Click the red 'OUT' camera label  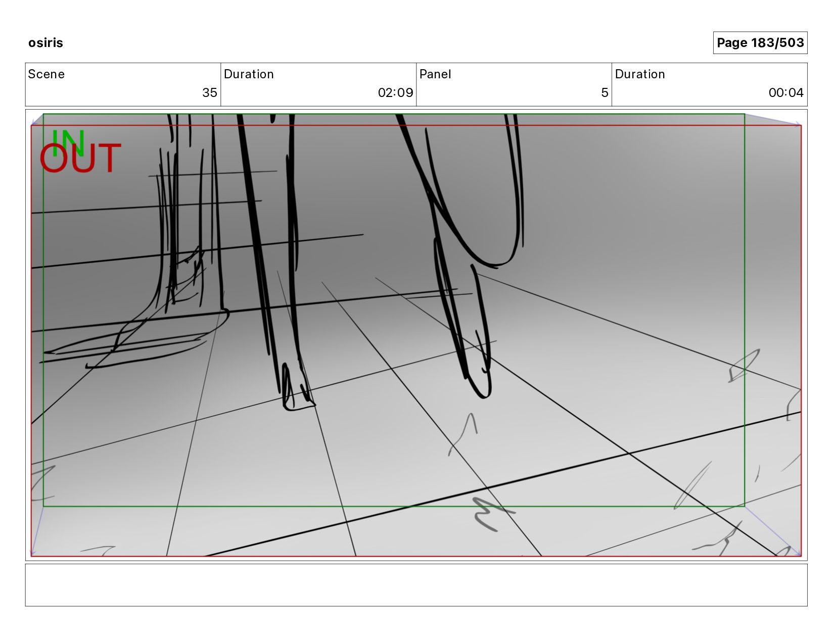pyautogui.click(x=80, y=158)
